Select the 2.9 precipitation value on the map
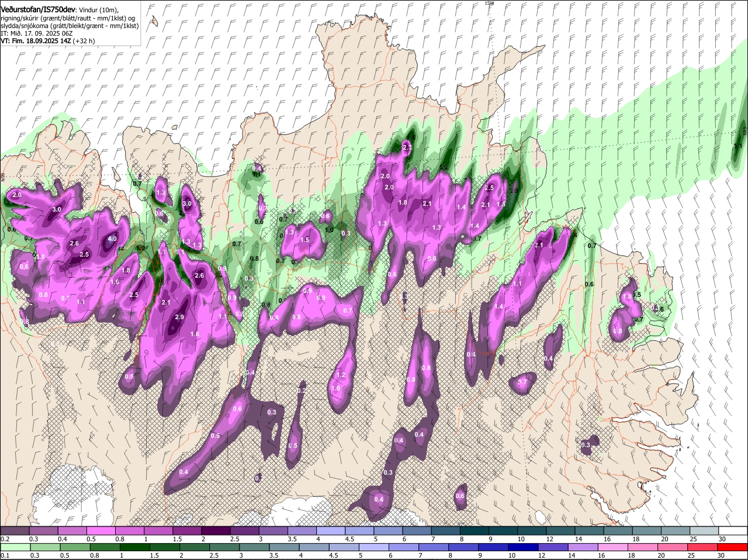The image size is (748, 560). [x=179, y=317]
